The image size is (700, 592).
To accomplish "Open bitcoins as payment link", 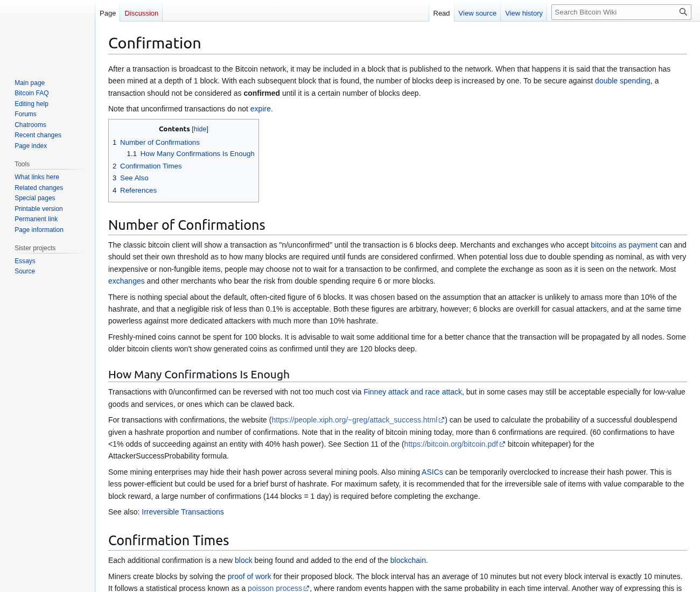I will pyautogui.click(x=624, y=245).
